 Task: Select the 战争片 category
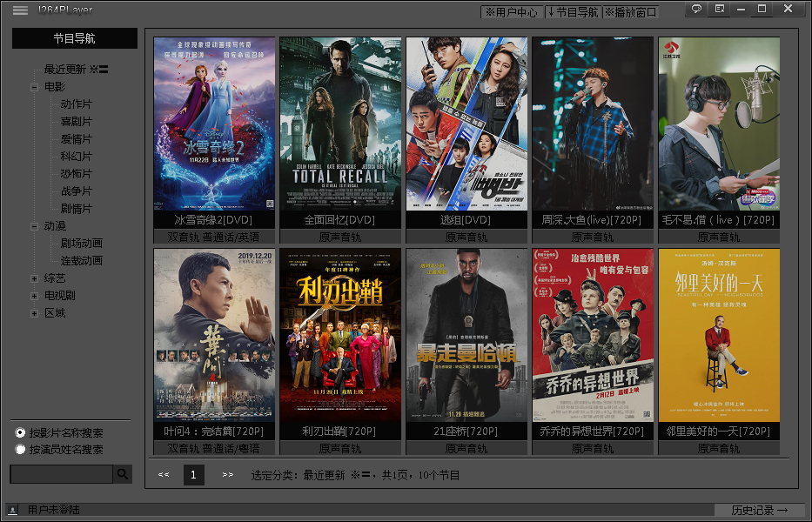(76, 191)
